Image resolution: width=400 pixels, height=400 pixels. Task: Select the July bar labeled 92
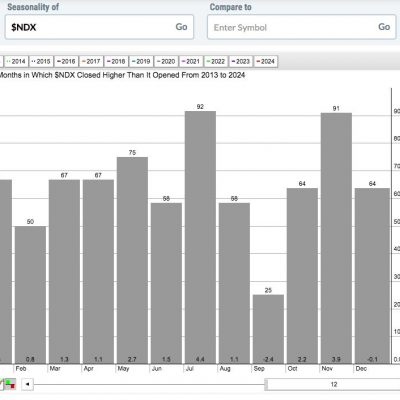pos(200,237)
